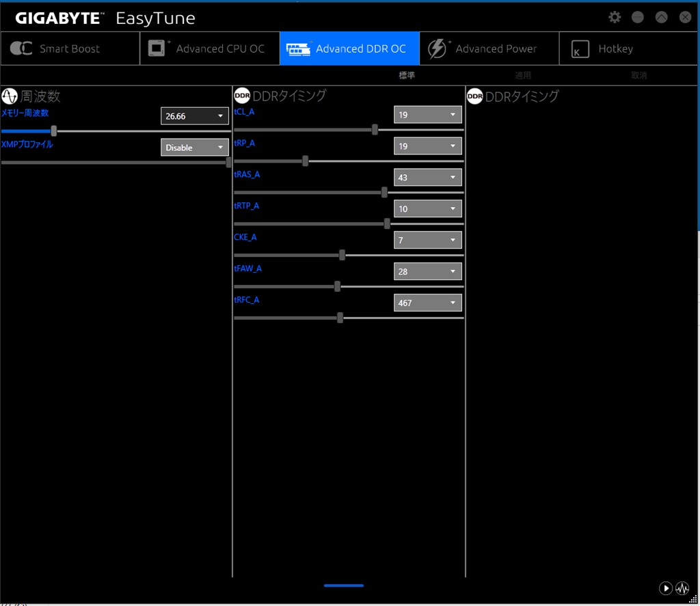
Task: Click the tRAS_A slider handle
Action: (384, 193)
